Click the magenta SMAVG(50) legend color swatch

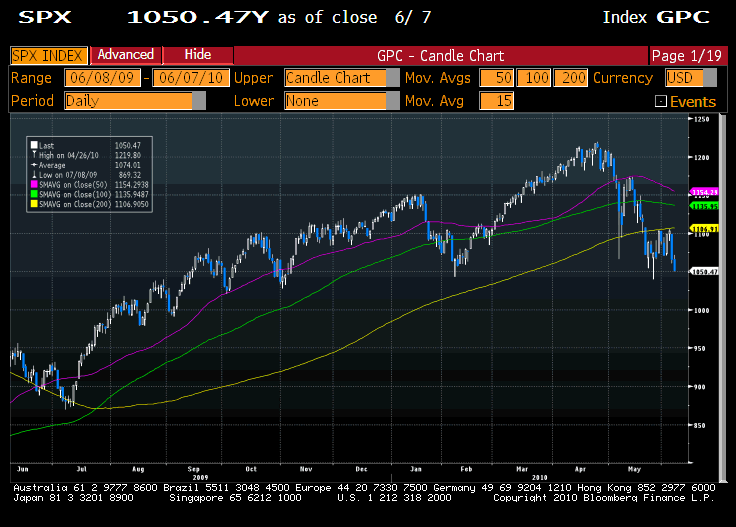tap(34, 184)
